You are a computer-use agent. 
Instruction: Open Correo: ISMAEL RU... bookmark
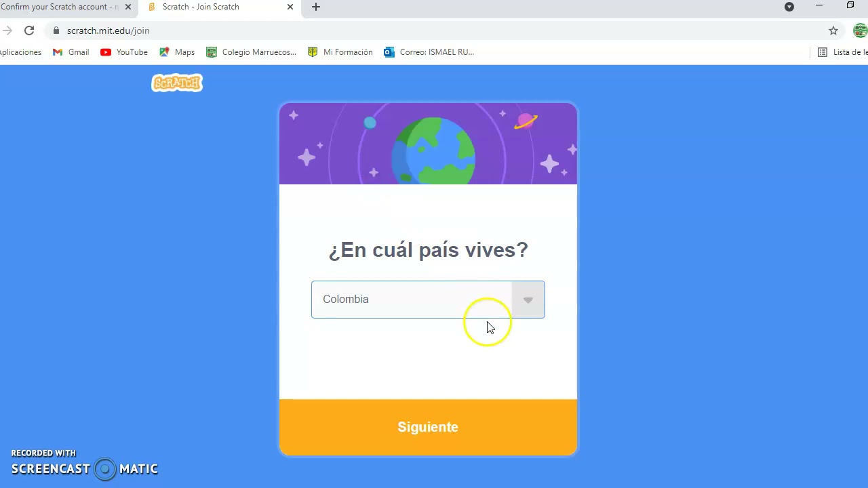(x=429, y=52)
